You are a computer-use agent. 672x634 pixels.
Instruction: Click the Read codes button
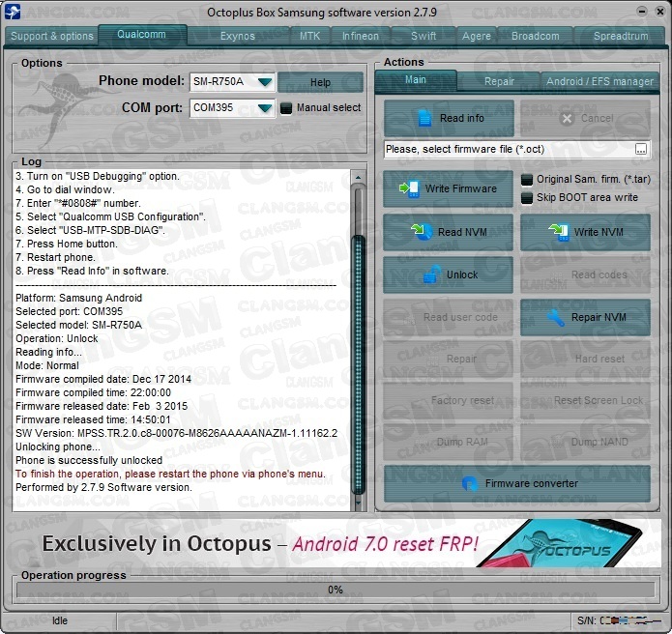pyautogui.click(x=585, y=274)
